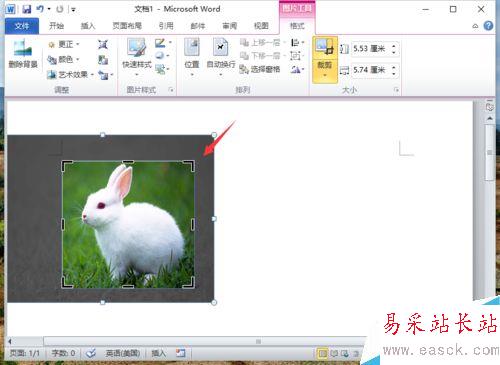Open the Corrections (更正) dropdown
This screenshot has height=365, width=500.
[x=63, y=44]
